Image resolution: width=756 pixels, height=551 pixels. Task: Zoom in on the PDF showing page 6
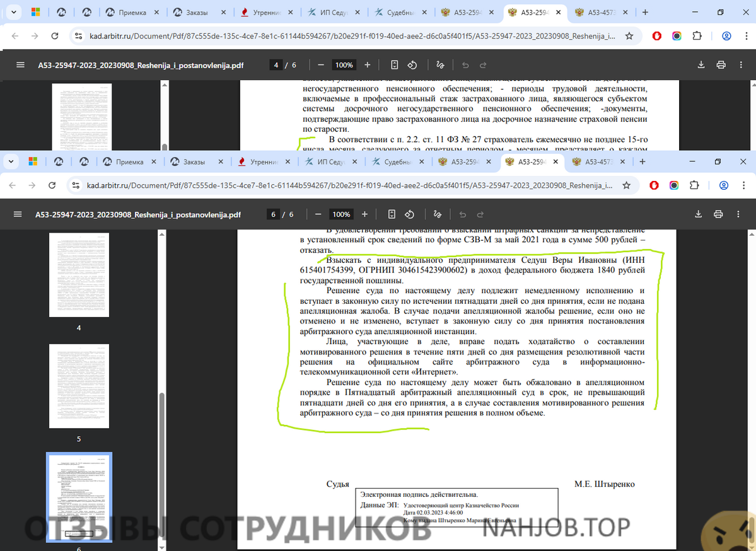364,214
